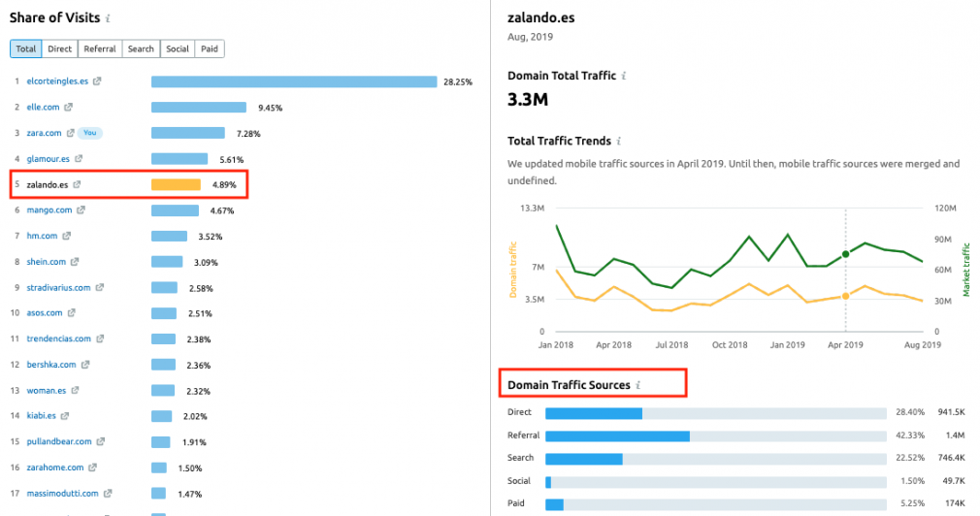Open external link icon next to shein.com
The height and width of the screenshot is (516, 980).
[75, 262]
